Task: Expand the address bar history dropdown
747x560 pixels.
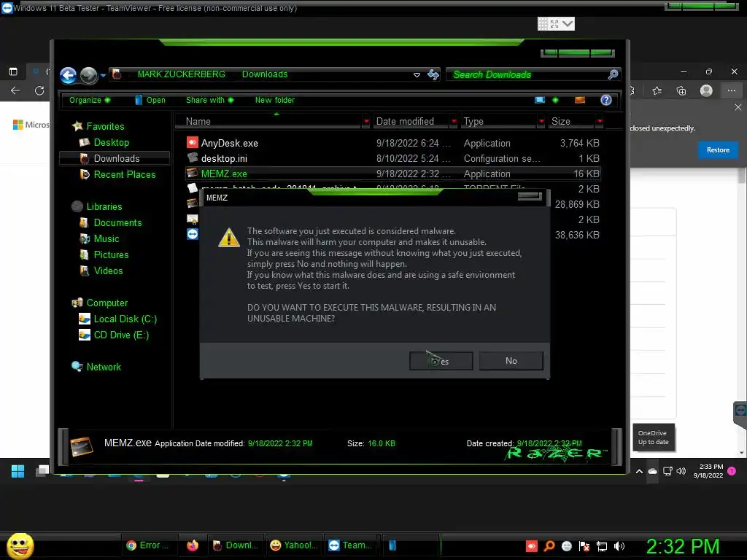Action: pos(417,75)
